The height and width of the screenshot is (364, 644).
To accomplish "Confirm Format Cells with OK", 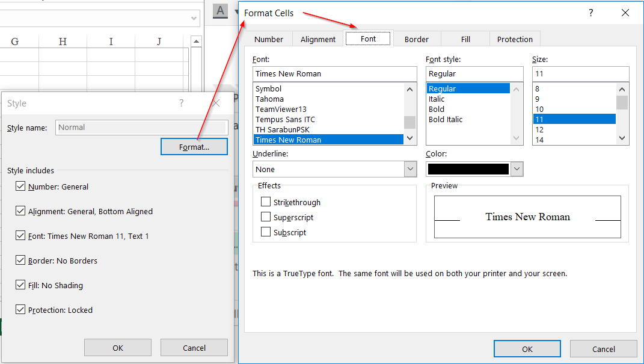I will (527, 349).
